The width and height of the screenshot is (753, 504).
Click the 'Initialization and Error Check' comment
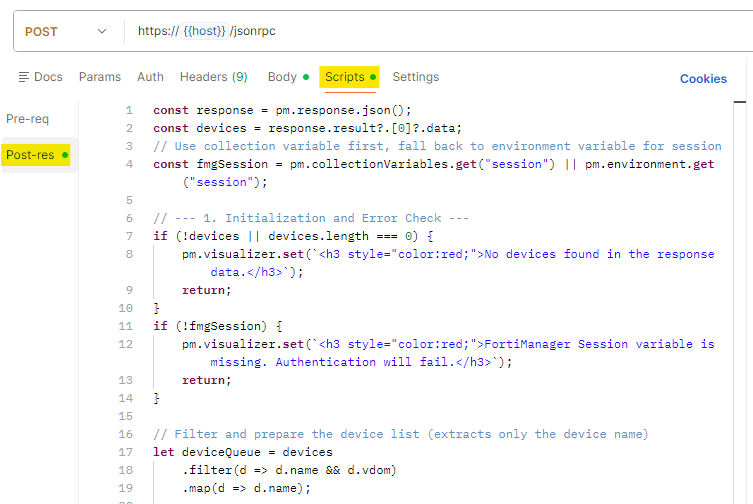(x=311, y=218)
